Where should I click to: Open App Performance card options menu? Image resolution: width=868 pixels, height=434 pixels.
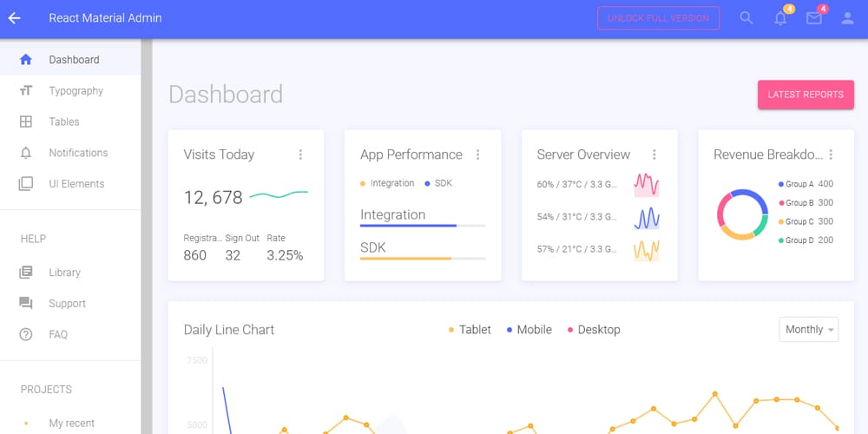pos(477,155)
